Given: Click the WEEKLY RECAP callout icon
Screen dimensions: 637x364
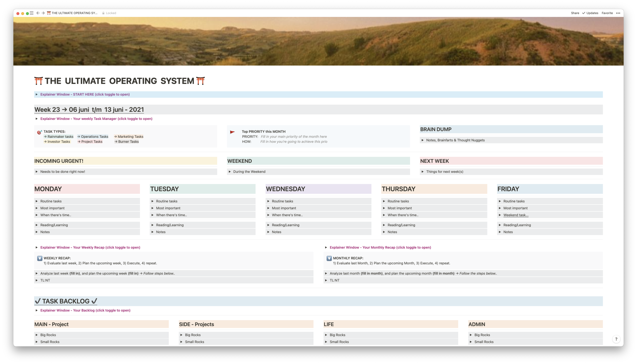Looking at the screenshot, I should coord(40,258).
